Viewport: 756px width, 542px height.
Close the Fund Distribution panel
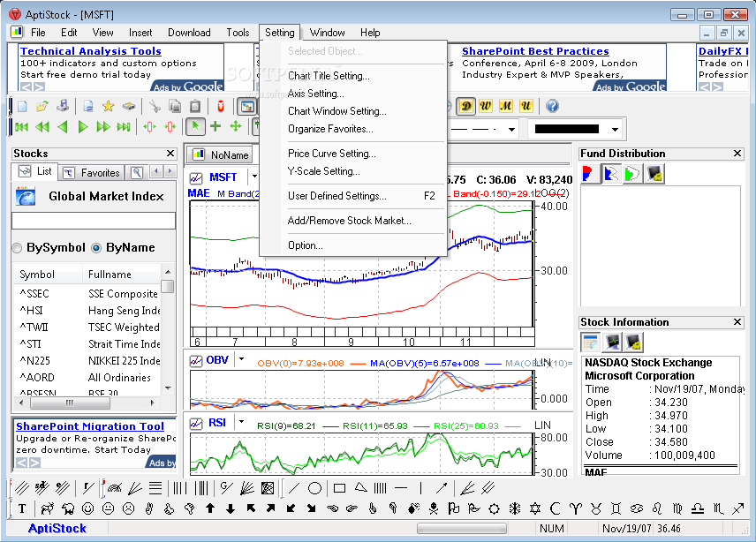pos(737,154)
